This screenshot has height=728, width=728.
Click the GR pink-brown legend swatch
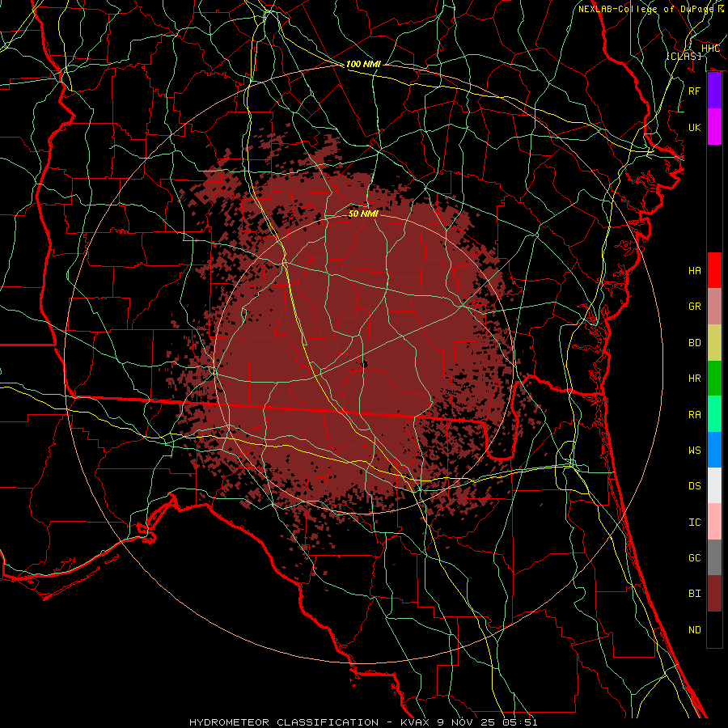click(x=714, y=306)
